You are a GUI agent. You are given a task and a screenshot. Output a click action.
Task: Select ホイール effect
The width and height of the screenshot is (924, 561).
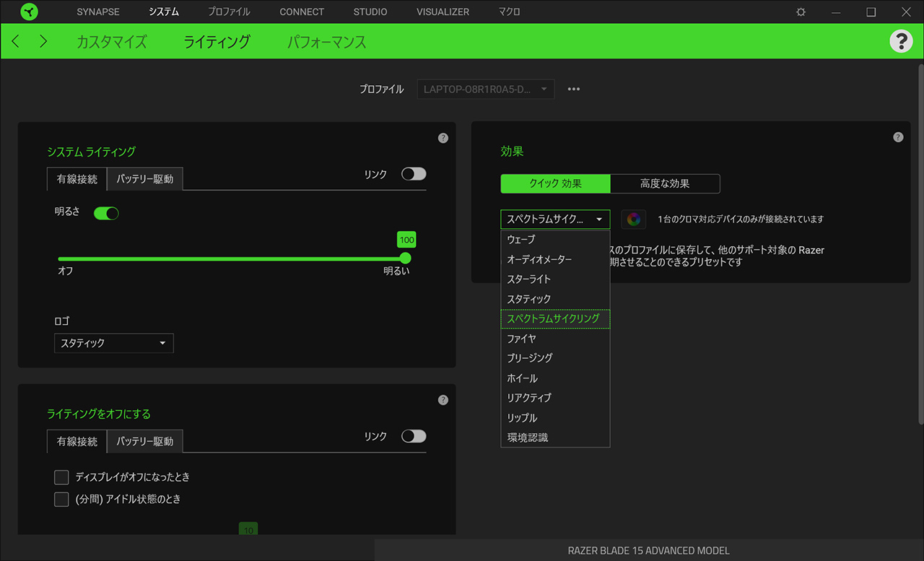pyautogui.click(x=555, y=378)
